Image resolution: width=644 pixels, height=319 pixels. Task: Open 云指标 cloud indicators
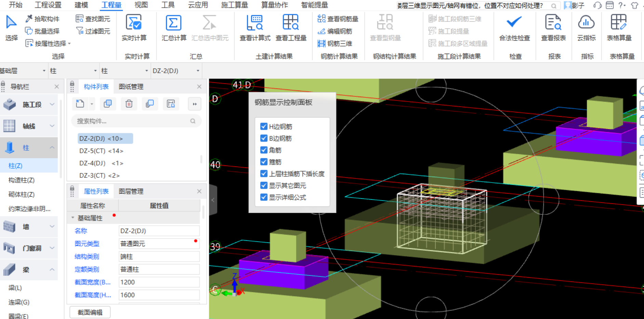coord(587,27)
